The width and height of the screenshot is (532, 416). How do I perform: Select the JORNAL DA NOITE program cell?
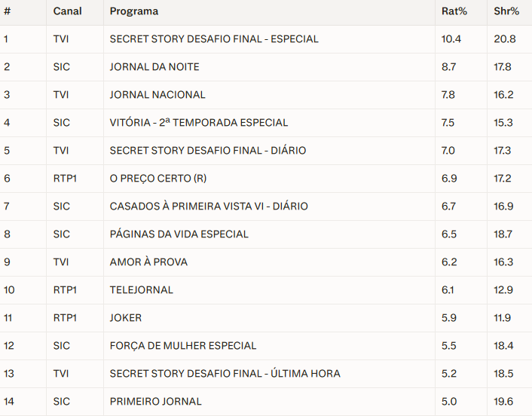coord(154,67)
